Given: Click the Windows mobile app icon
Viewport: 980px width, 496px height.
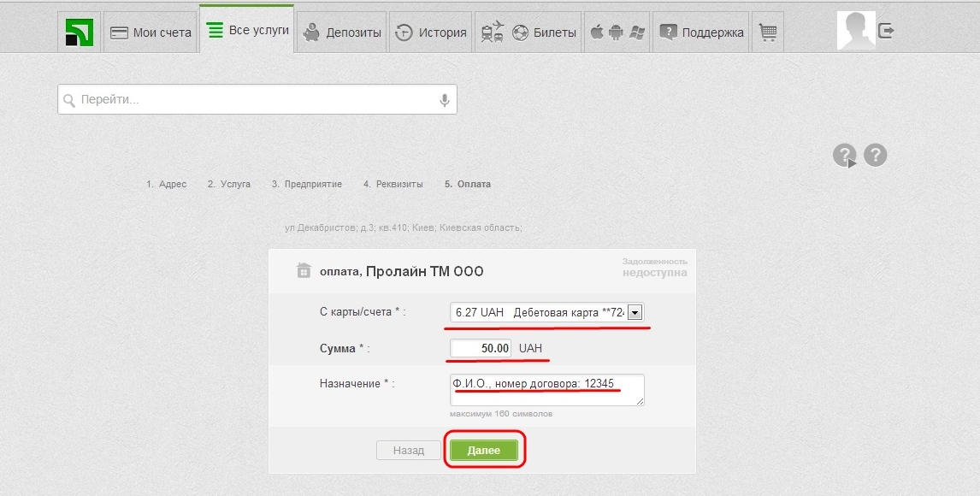Looking at the screenshot, I should click(x=637, y=32).
